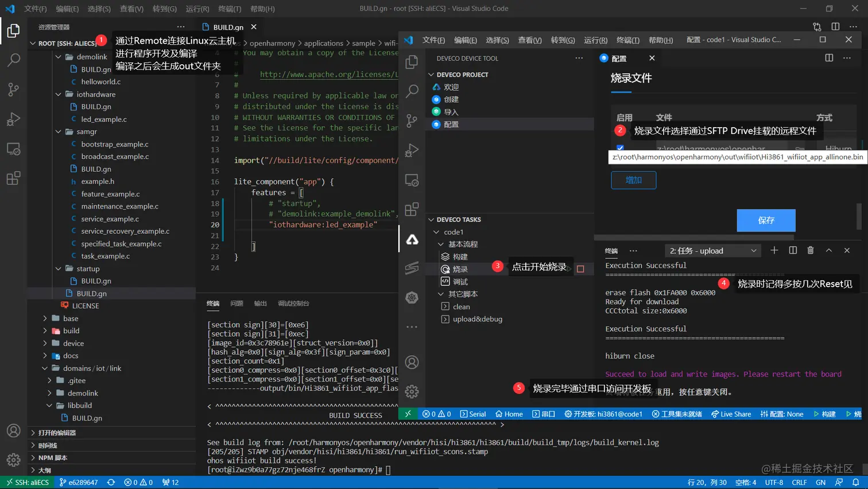Switch to 问题 tab in back panel
This screenshot has width=868, height=489.
coord(237,303)
